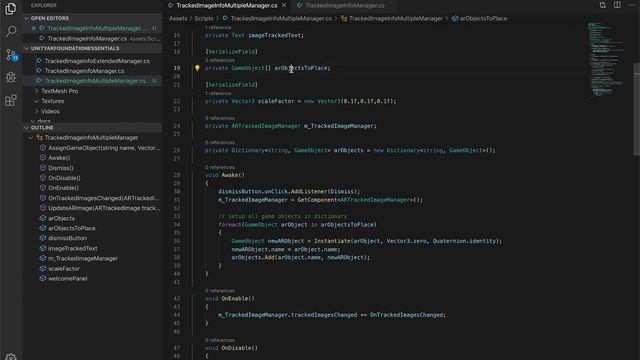
Task: Go to Awake() in Outline
Action: [x=59, y=158]
